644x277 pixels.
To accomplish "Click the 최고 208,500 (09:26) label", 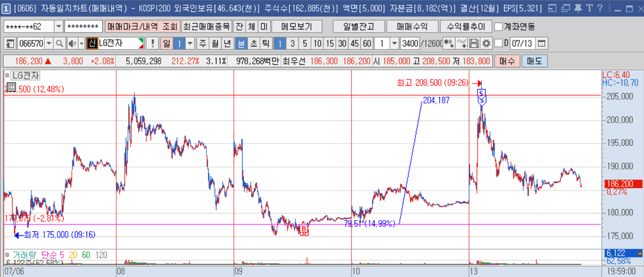I will pos(433,82).
